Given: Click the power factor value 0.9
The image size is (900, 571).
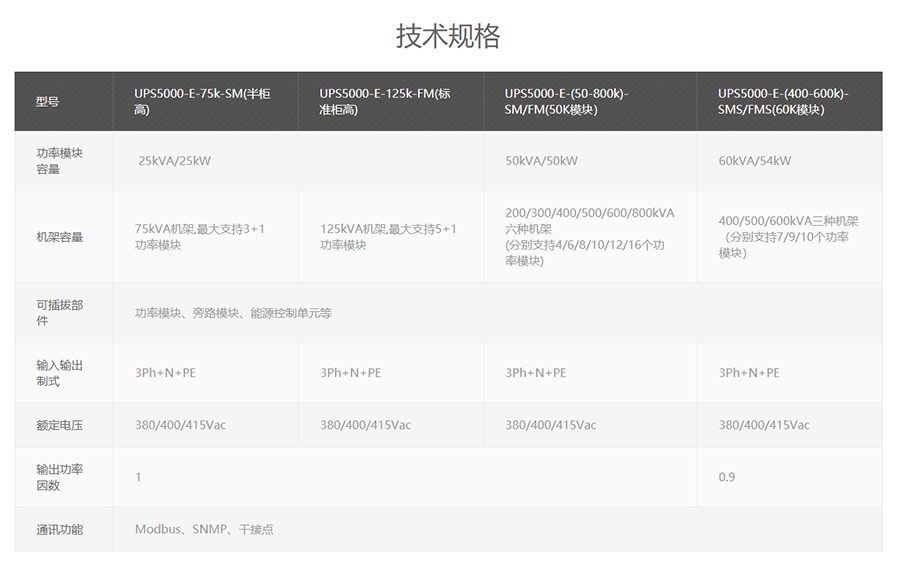Looking at the screenshot, I should pyautogui.click(x=727, y=477).
